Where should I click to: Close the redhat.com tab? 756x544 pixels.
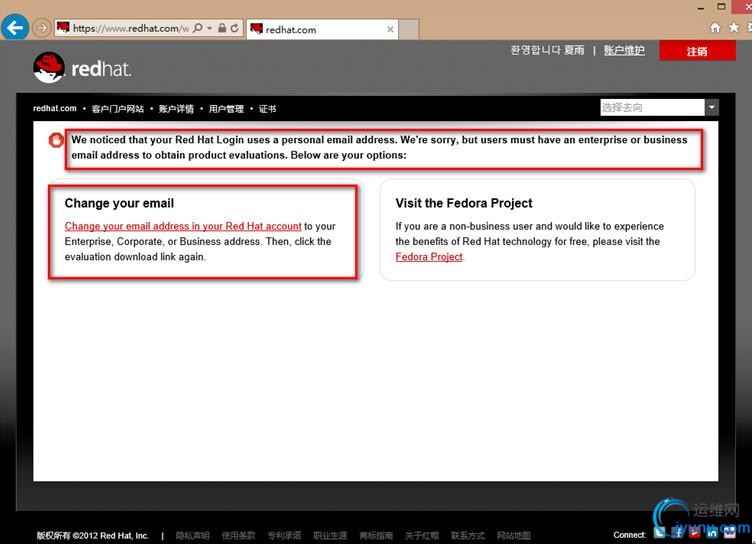coord(390,29)
